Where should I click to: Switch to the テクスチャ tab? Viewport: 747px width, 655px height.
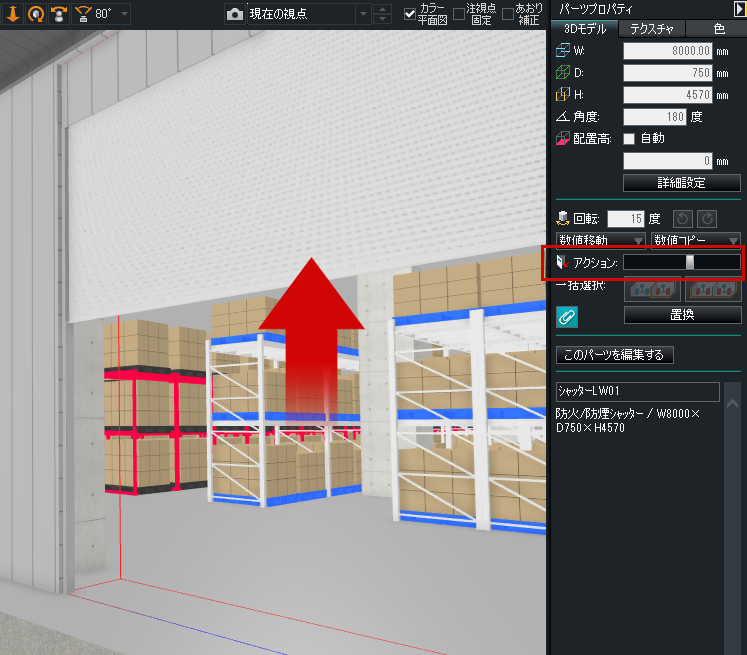(x=650, y=29)
